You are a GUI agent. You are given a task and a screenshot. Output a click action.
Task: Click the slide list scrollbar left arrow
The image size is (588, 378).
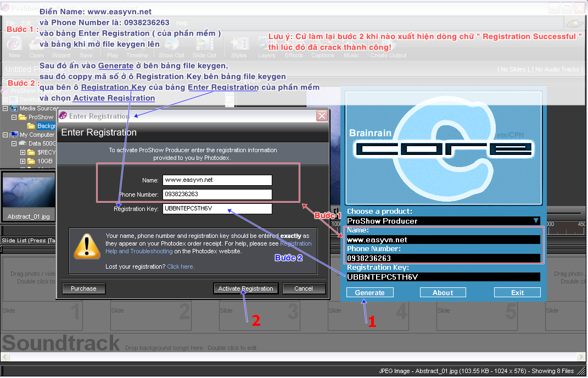(x=5, y=357)
